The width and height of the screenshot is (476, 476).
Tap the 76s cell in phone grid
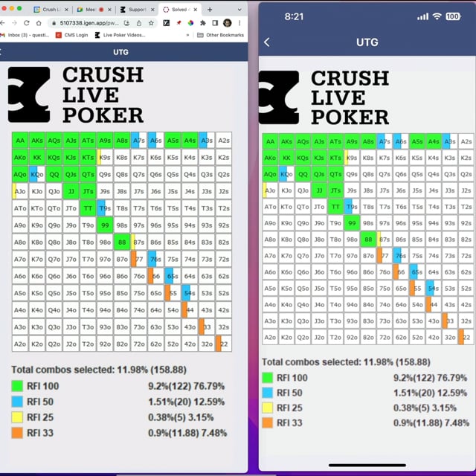pyautogui.click(x=401, y=256)
